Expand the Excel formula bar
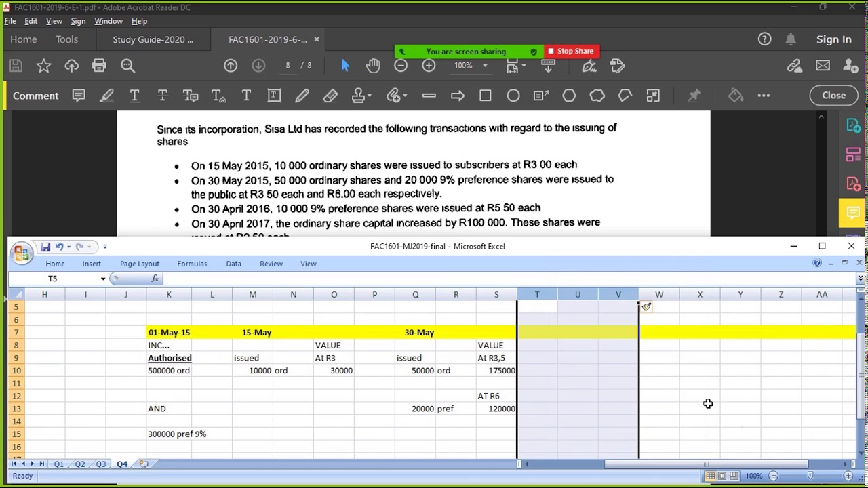This screenshot has height=488, width=868. pyautogui.click(x=860, y=279)
